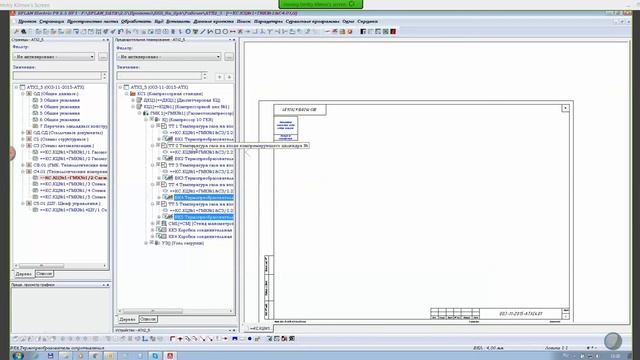This screenshot has width=640, height=360.
Task: Collapse the С4.01 node in pages tree
Action: pyautogui.click(x=23, y=171)
